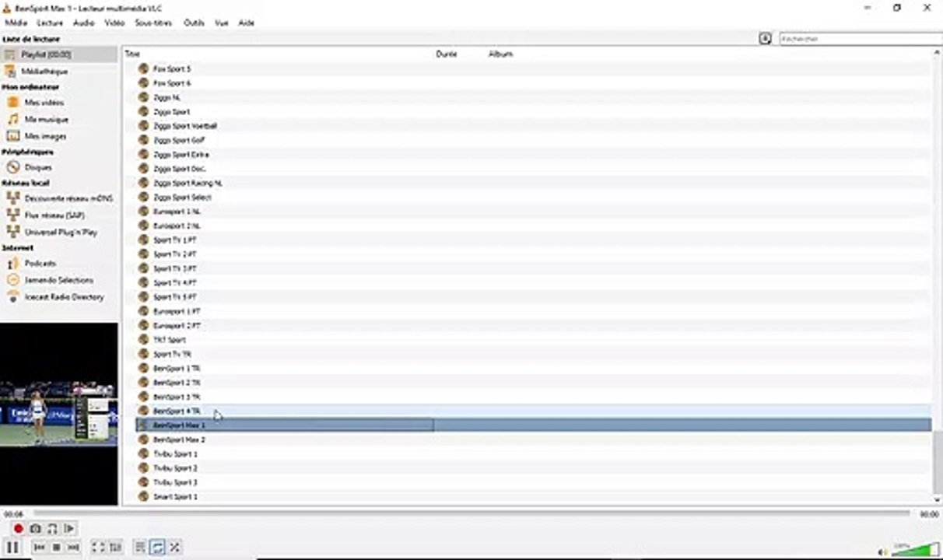Open Podcasts in sidebar
This screenshot has width=943, height=560.
[40, 264]
